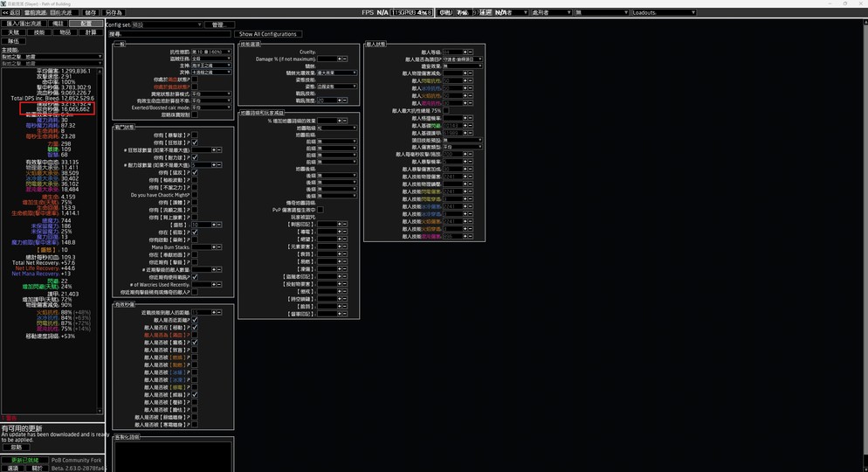Open the 天賦 passive tree tab
Image resolution: width=868 pixels, height=472 pixels.
[13, 32]
